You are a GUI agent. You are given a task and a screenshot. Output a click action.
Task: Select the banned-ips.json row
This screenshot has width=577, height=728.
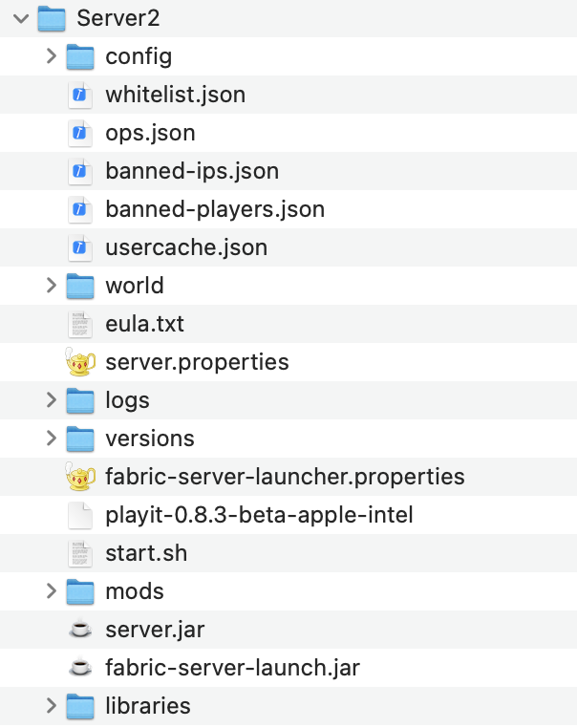[x=288, y=171]
